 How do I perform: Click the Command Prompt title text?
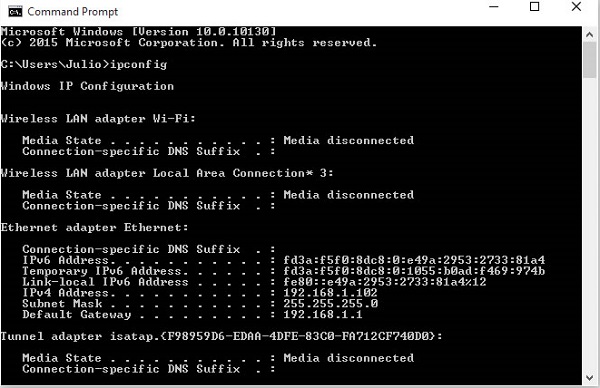pos(73,12)
